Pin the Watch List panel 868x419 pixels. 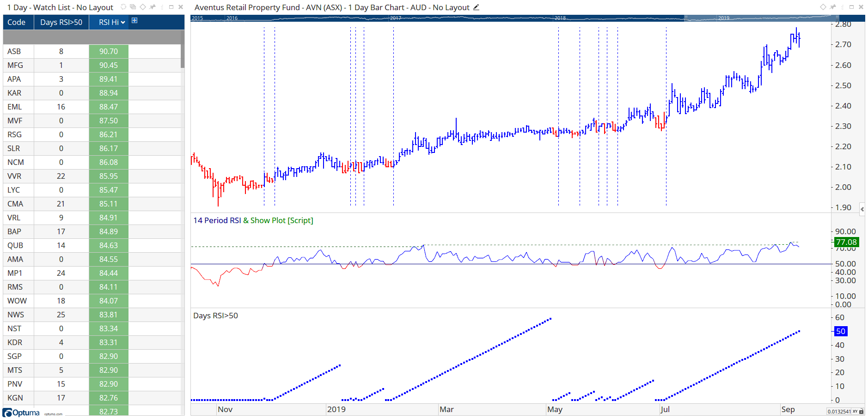[x=153, y=7]
